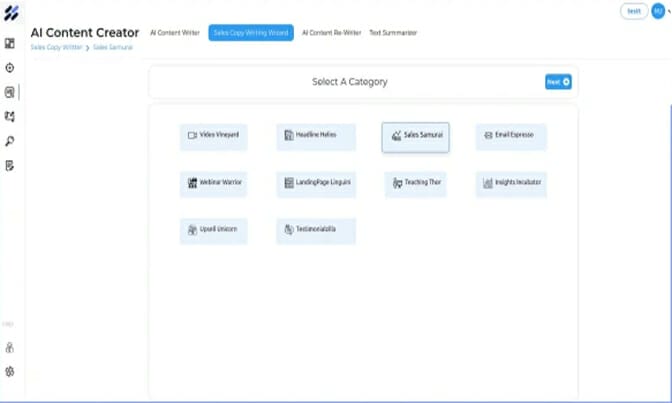Click the Sales Copy Writer breadcrumb link
Viewport: 672px width, 403px height.
pos(56,48)
